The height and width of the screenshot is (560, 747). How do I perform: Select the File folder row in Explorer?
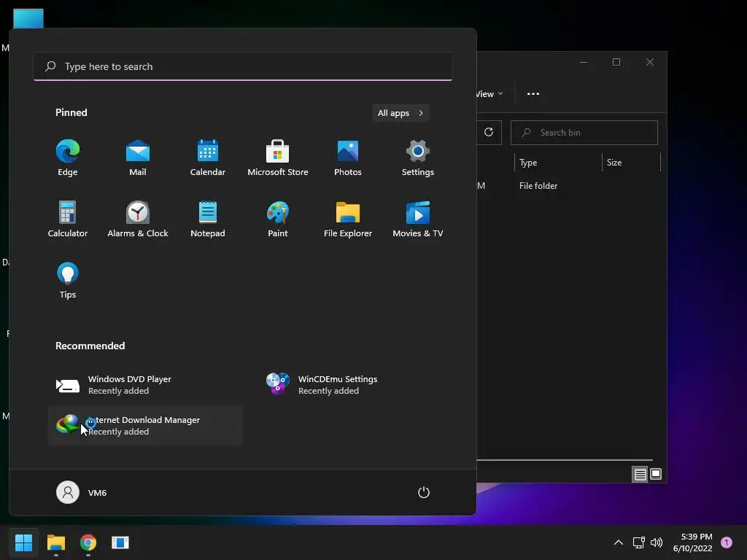click(x=569, y=186)
